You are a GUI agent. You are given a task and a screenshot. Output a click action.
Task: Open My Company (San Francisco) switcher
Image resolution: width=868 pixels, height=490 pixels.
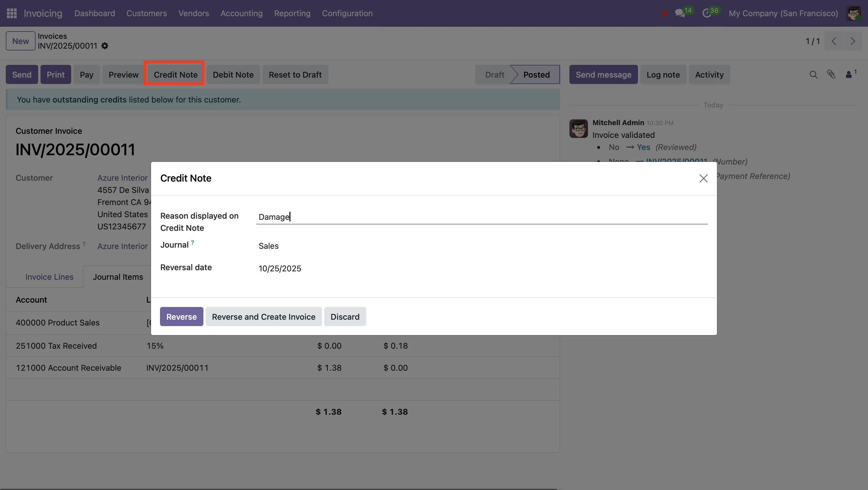783,13
